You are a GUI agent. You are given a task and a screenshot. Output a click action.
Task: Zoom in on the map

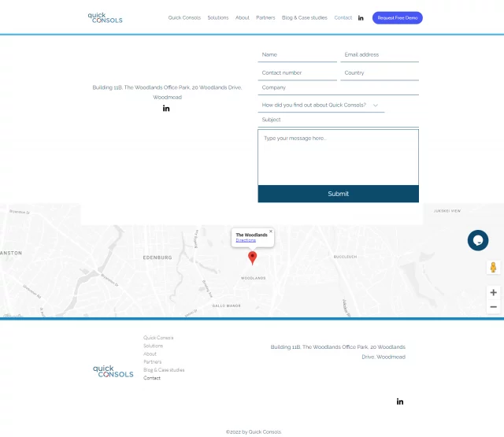(493, 292)
